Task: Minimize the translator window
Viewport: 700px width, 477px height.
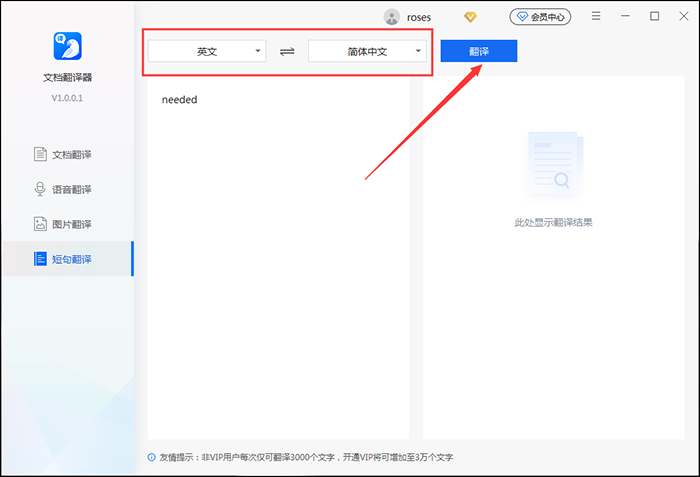Action: (625, 16)
